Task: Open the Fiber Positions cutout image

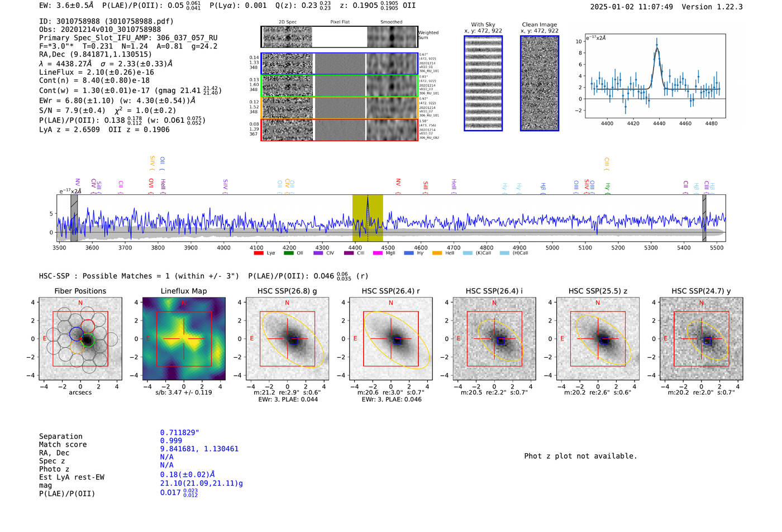Action: click(80, 338)
